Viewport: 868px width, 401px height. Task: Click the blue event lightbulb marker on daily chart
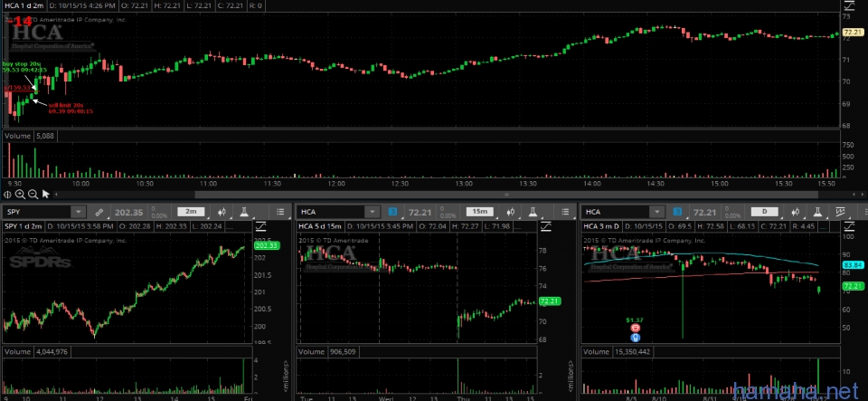(x=635, y=338)
